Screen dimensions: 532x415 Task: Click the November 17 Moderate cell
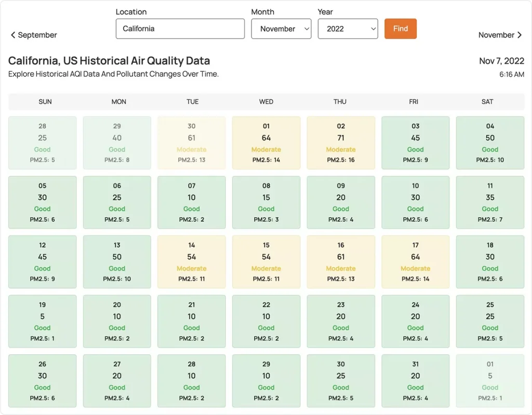(415, 261)
